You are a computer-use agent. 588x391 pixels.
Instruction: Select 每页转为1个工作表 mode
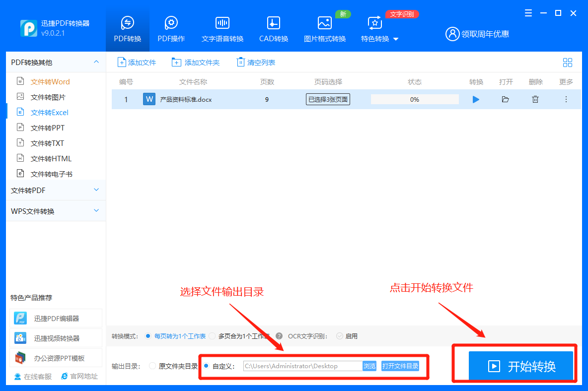click(x=148, y=336)
